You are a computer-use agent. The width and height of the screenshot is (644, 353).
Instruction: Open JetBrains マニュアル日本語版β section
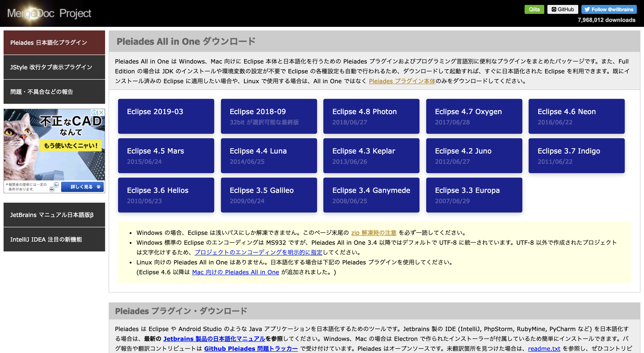[x=54, y=215]
